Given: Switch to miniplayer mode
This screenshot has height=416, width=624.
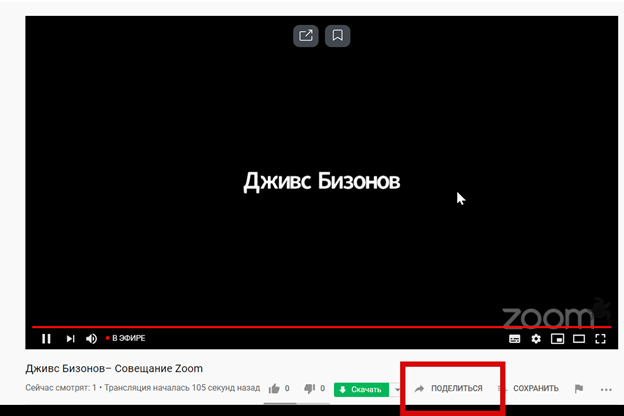Looking at the screenshot, I should click(x=557, y=339).
